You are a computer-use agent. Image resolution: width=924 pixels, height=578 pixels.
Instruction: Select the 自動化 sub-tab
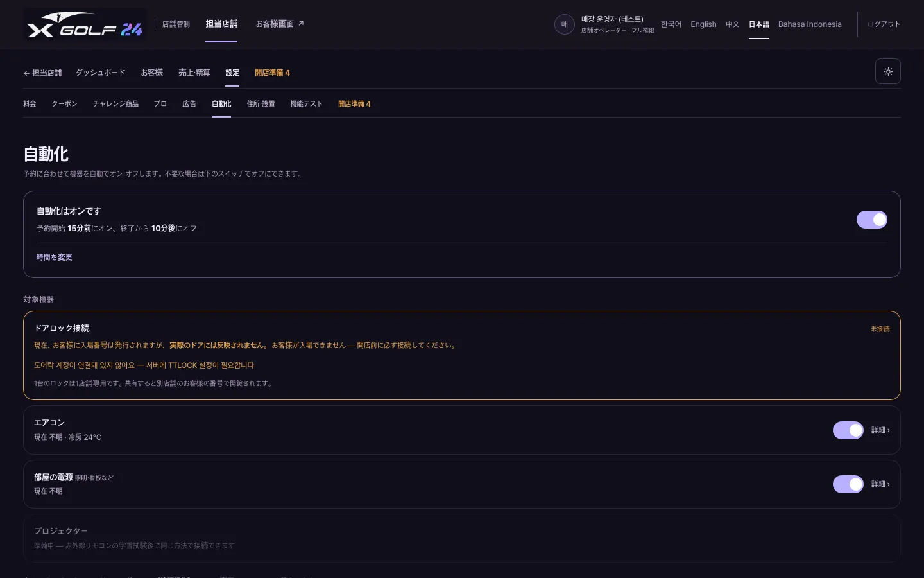coord(221,104)
